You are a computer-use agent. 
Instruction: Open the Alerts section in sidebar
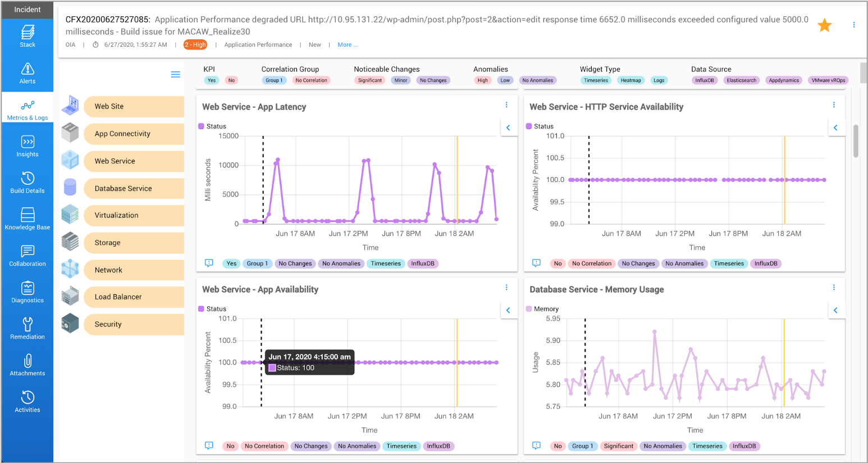pos(27,74)
